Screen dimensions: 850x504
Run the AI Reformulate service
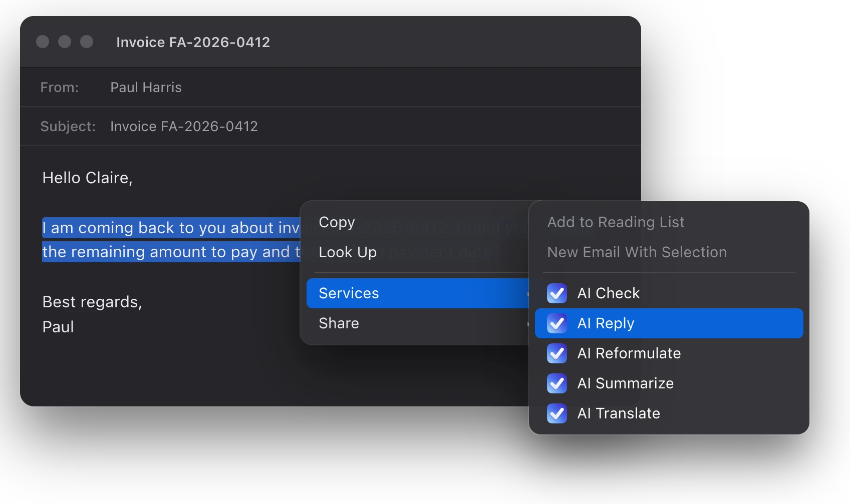669,353
